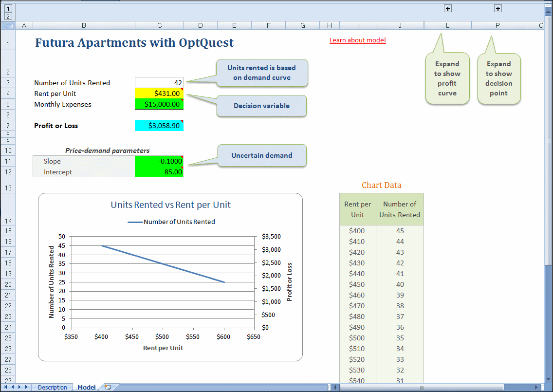Click the Expand to show decision point callout
553x392 pixels.
(498, 78)
